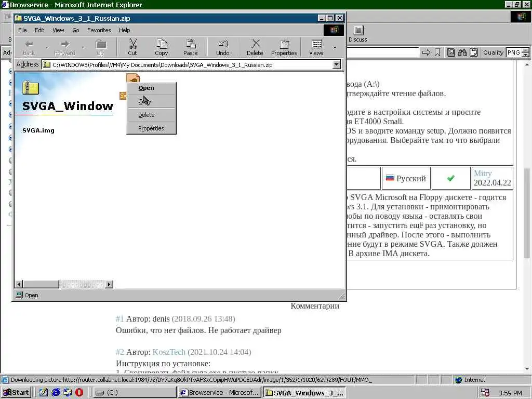Image resolution: width=532 pixels, height=399 pixels.
Task: Click the Delete toolbar icon
Action: coord(255,47)
